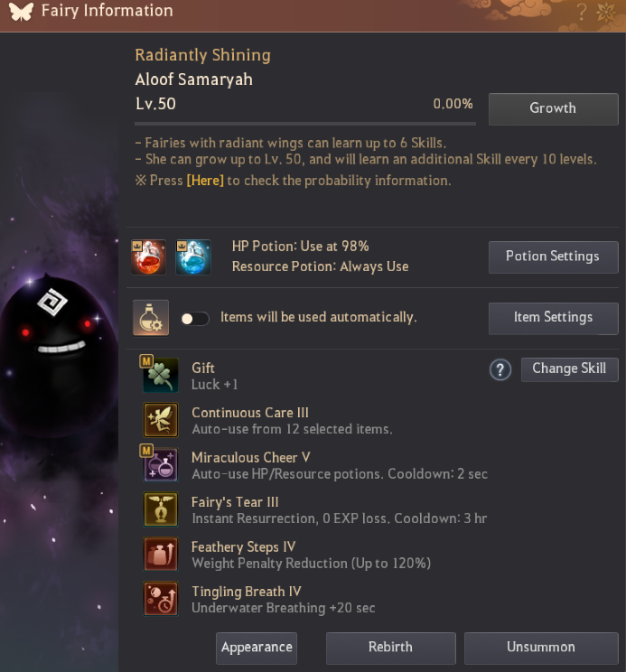
Task: Click the auto-use item flask icon
Action: tap(151, 318)
